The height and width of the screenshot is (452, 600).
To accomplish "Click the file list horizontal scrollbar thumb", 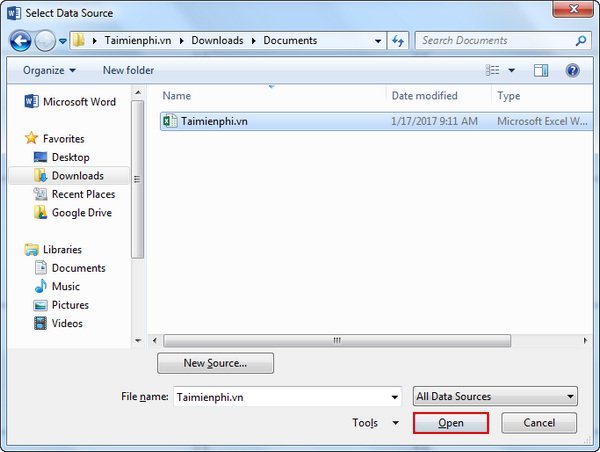I will [x=337, y=340].
